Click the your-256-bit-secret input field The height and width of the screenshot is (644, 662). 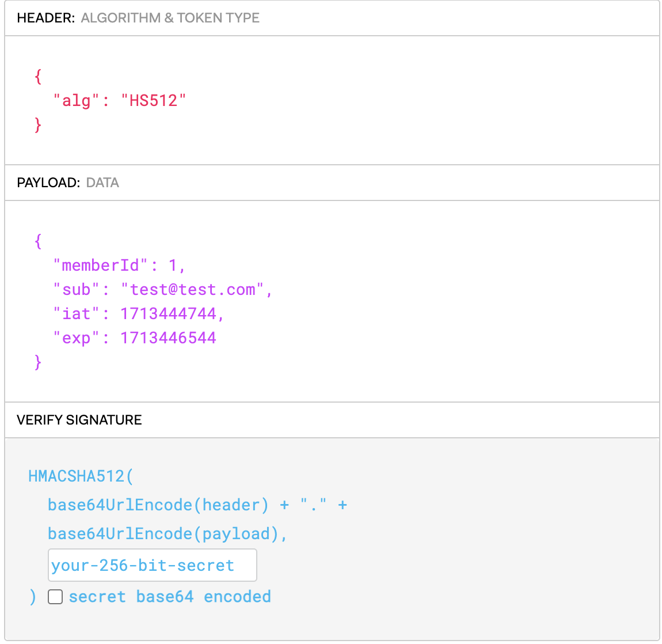153,565
